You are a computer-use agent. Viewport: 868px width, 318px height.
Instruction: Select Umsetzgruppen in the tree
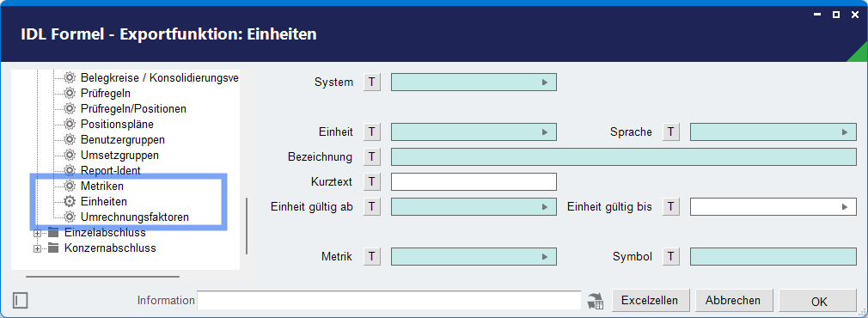[119, 155]
